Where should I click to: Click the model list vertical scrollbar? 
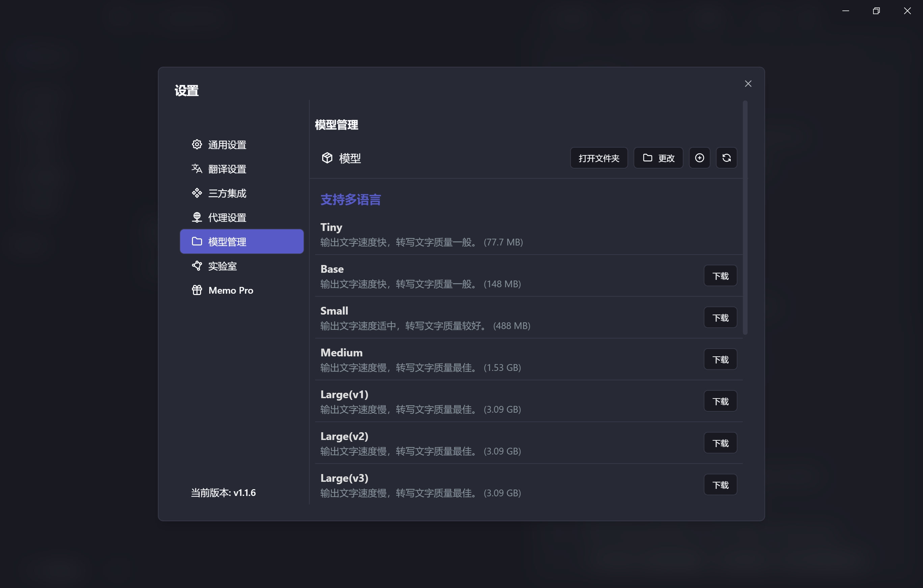point(745,217)
